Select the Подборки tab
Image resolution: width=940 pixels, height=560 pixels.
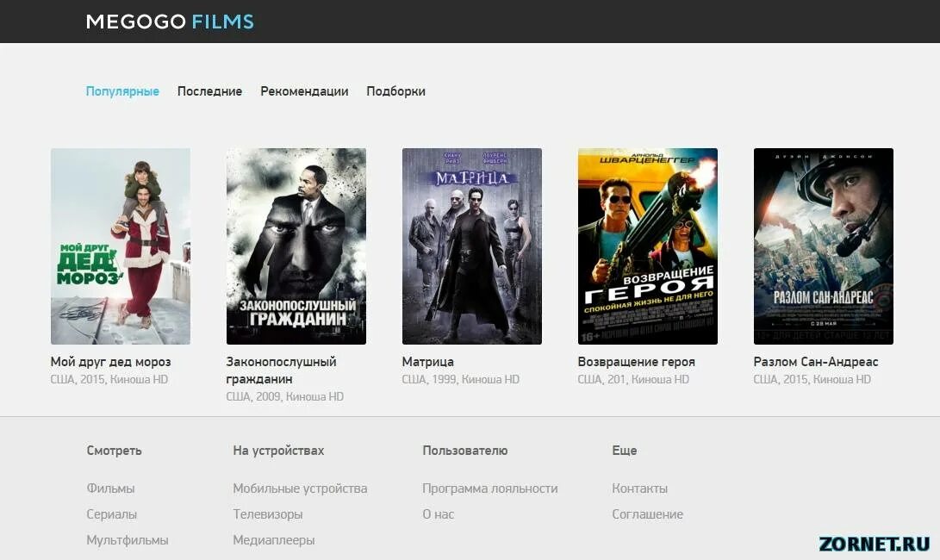pyautogui.click(x=395, y=90)
